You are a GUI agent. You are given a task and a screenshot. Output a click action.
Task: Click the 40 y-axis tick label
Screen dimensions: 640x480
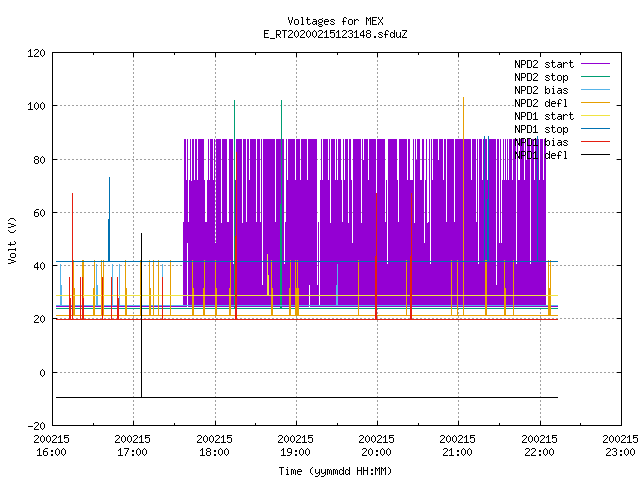pos(39,266)
